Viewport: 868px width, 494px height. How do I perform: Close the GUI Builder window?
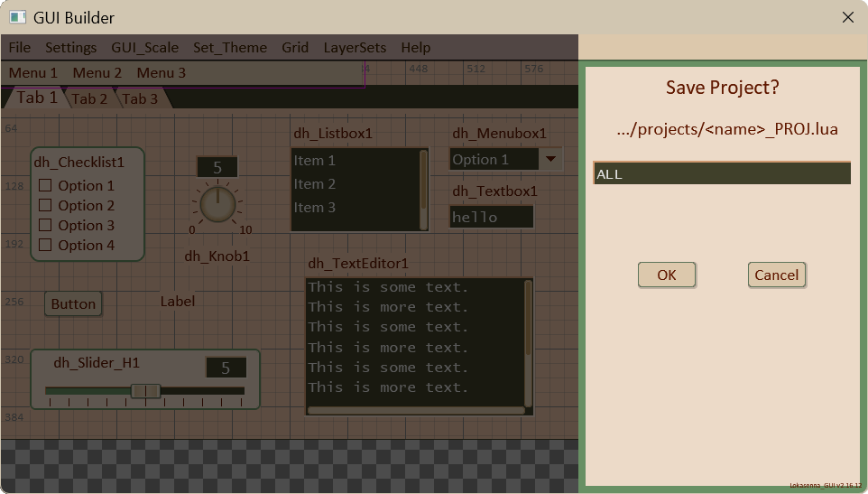point(847,17)
